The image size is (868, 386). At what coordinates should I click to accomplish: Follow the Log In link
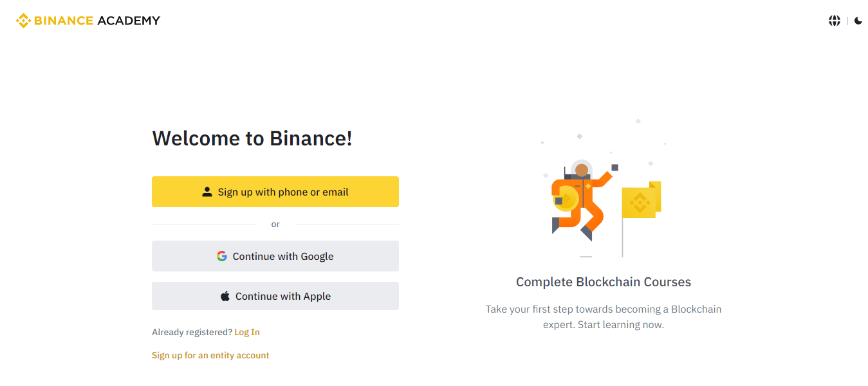(x=247, y=332)
